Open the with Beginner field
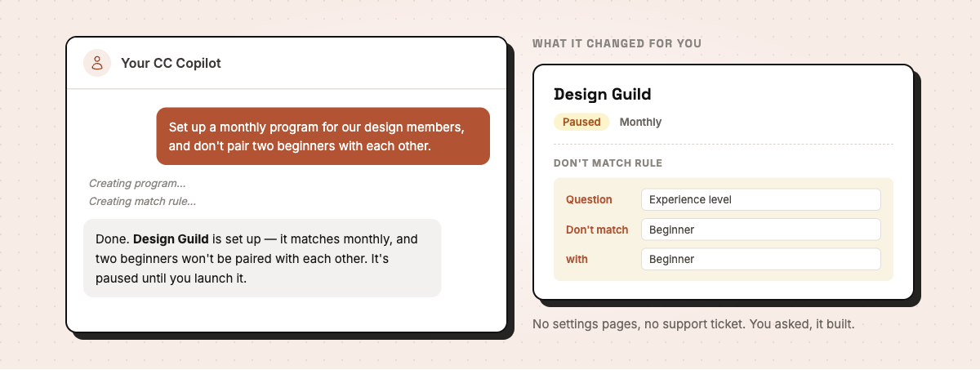The height and width of the screenshot is (370, 980). point(761,259)
